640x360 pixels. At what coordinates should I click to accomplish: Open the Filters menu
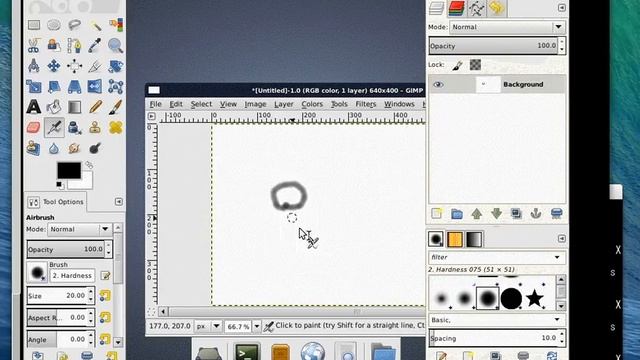click(366, 104)
